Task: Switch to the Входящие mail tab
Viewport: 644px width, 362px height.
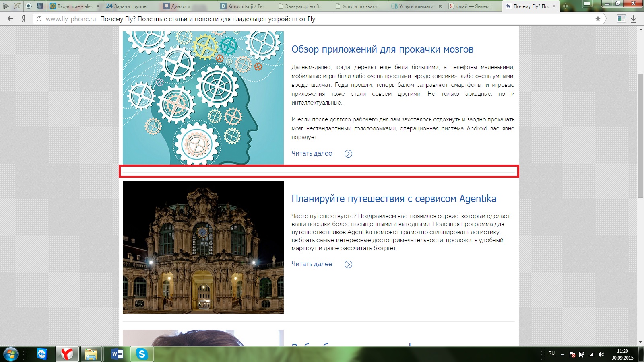Action: [x=74, y=6]
